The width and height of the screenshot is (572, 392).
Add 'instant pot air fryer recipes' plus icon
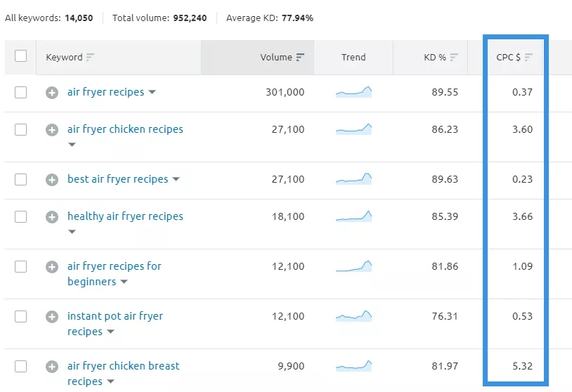pos(52,317)
